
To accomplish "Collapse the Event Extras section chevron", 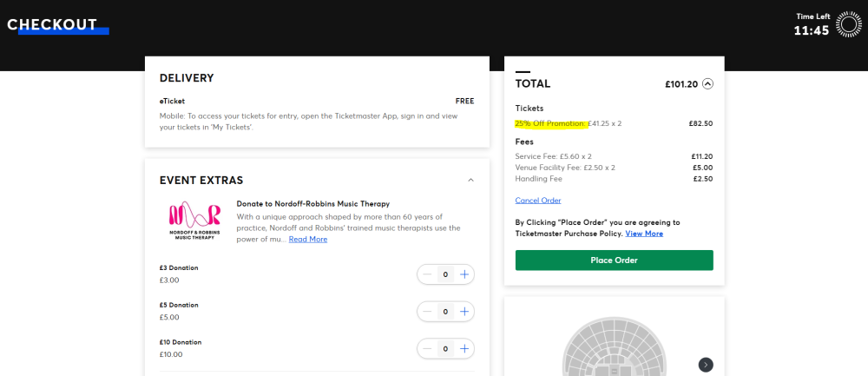I will (x=470, y=180).
